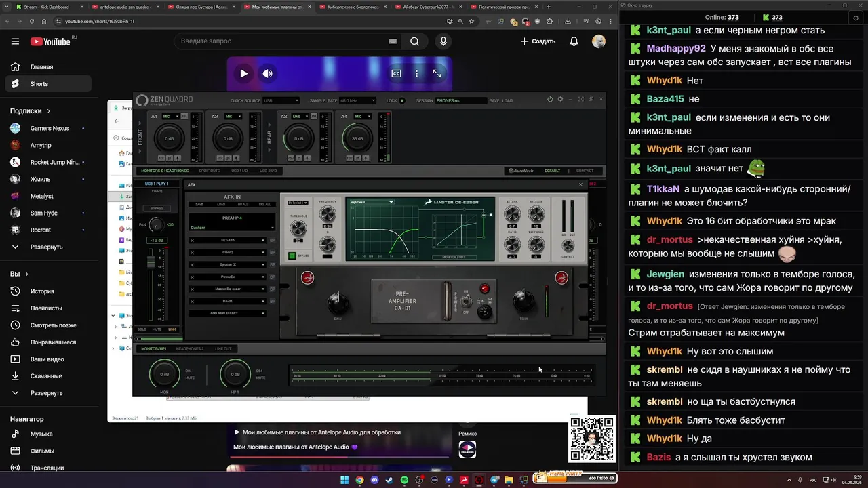
Task: Click LOAD next to the session name
Action: click(507, 100)
